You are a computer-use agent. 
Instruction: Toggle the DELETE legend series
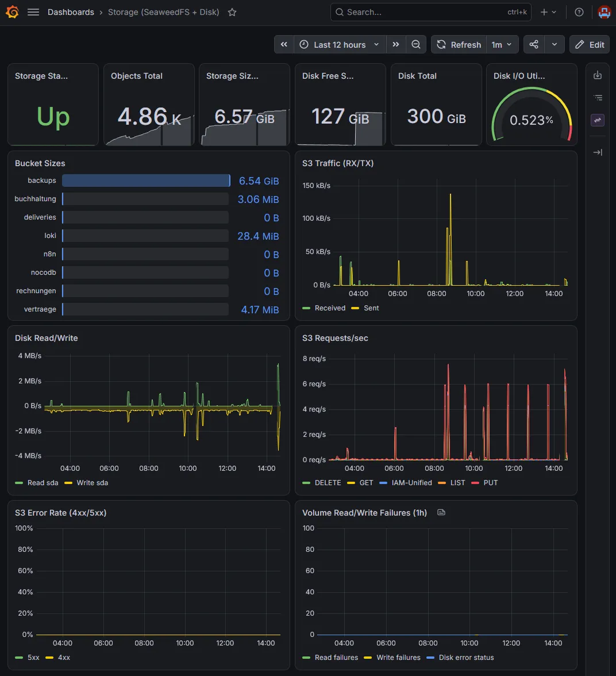tap(328, 483)
